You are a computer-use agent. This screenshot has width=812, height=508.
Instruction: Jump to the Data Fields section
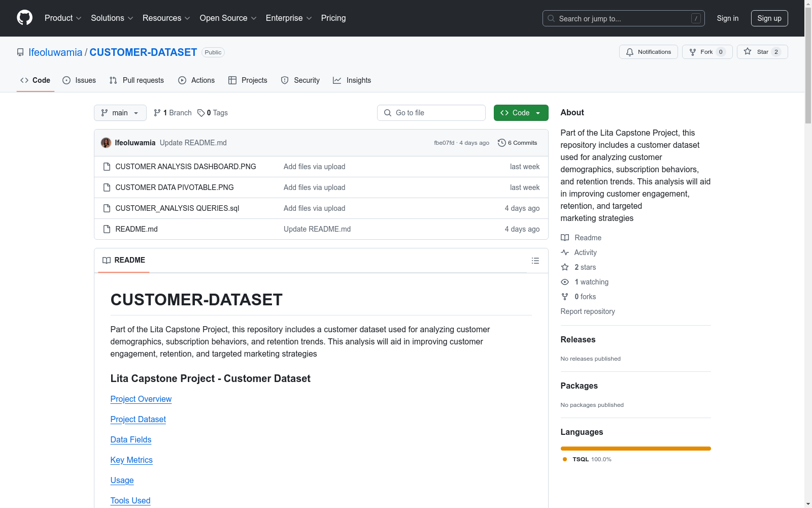[x=131, y=440]
